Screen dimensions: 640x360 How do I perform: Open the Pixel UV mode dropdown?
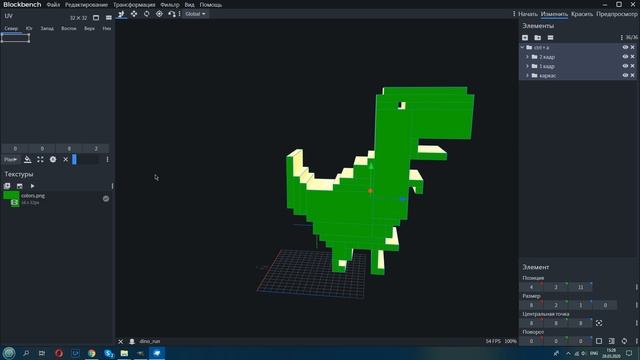(11, 160)
